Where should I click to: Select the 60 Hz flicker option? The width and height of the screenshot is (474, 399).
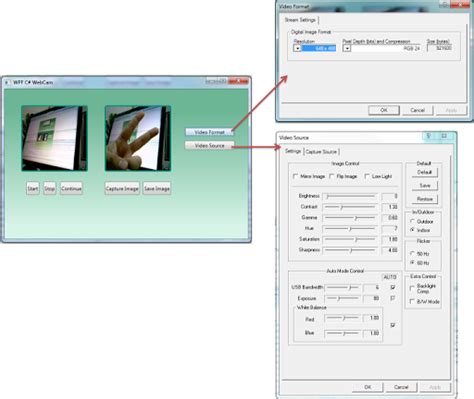pos(413,263)
